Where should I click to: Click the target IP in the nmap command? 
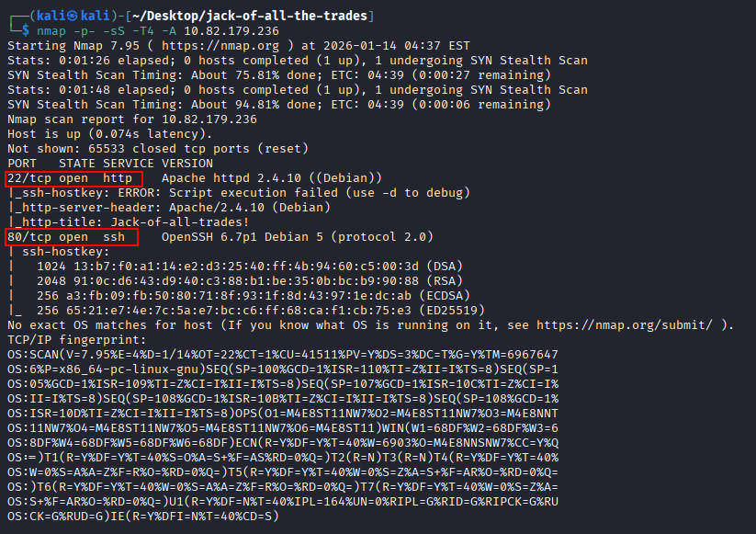tap(213, 29)
